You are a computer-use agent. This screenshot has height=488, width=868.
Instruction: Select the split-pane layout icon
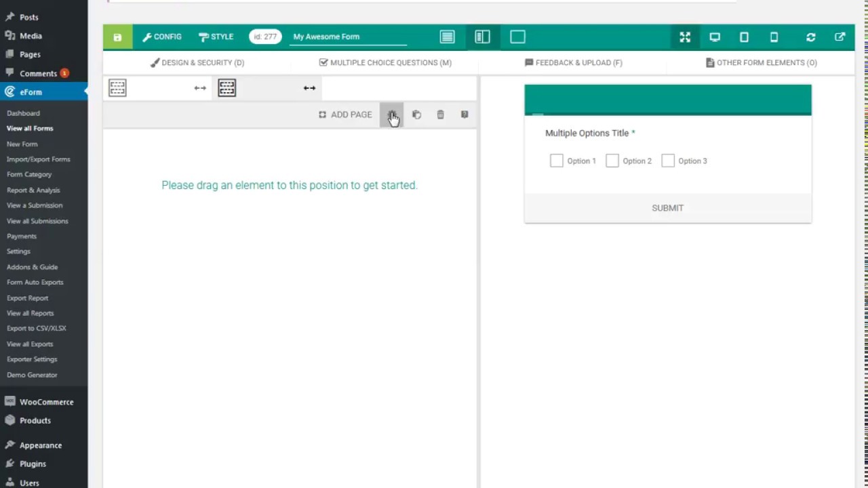click(482, 37)
